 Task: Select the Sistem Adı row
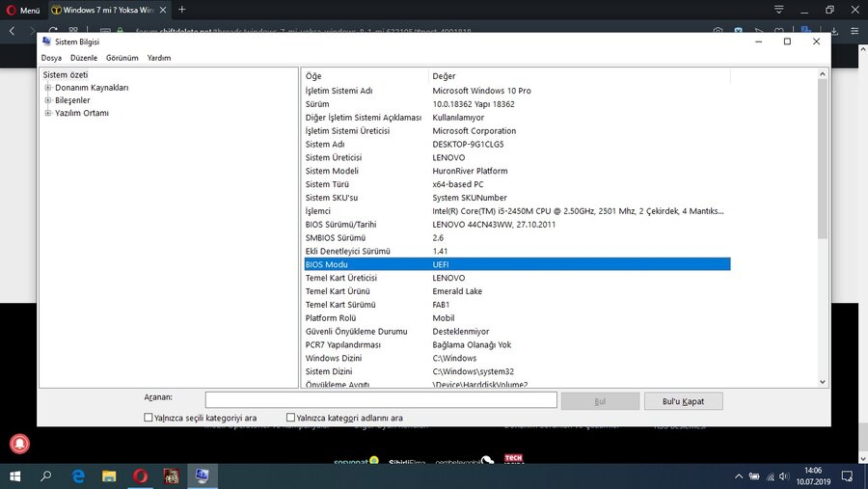click(517, 144)
